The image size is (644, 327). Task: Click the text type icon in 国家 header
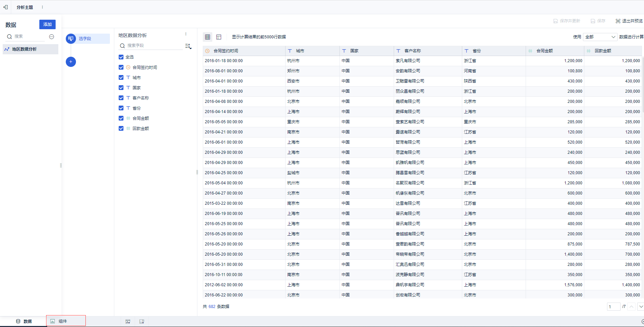click(344, 51)
